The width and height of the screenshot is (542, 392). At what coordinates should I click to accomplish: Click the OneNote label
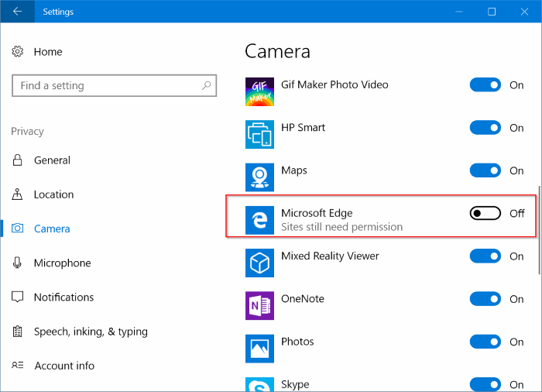point(303,298)
